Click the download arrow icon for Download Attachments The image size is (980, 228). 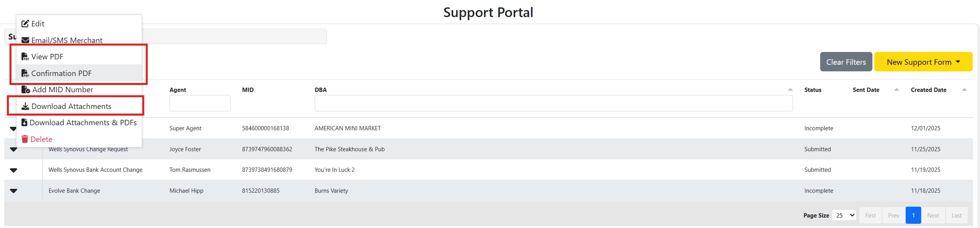pyautogui.click(x=25, y=106)
